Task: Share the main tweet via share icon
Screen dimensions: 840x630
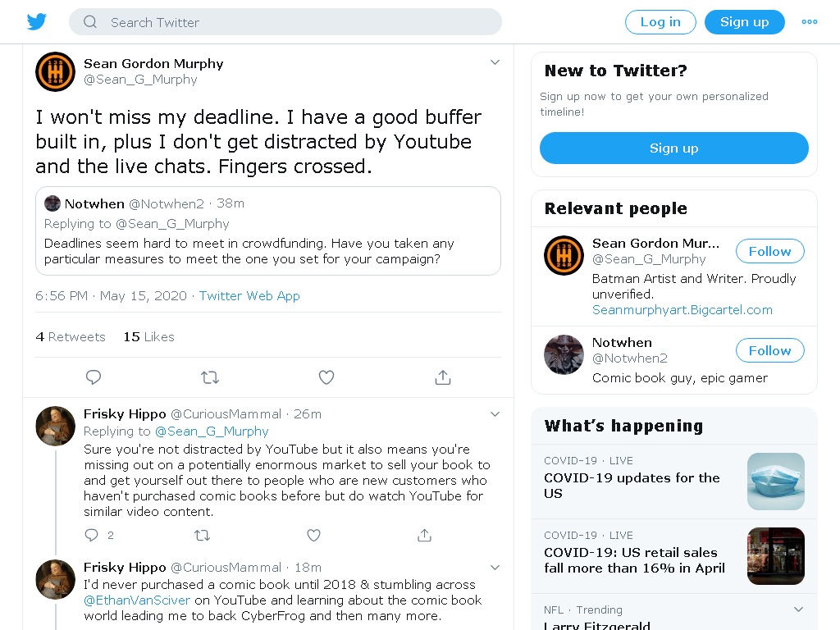Action: pos(443,377)
